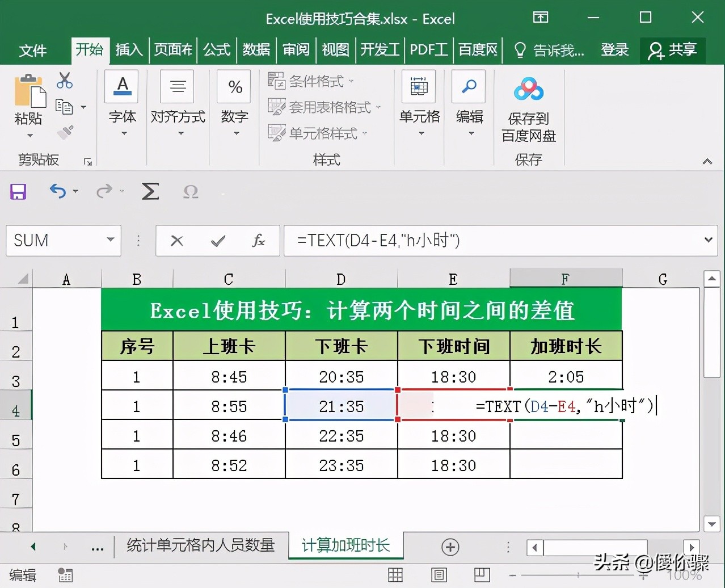Viewport: 725px width, 588px height.
Task: Click the AutoSum sigma icon
Action: pyautogui.click(x=150, y=191)
